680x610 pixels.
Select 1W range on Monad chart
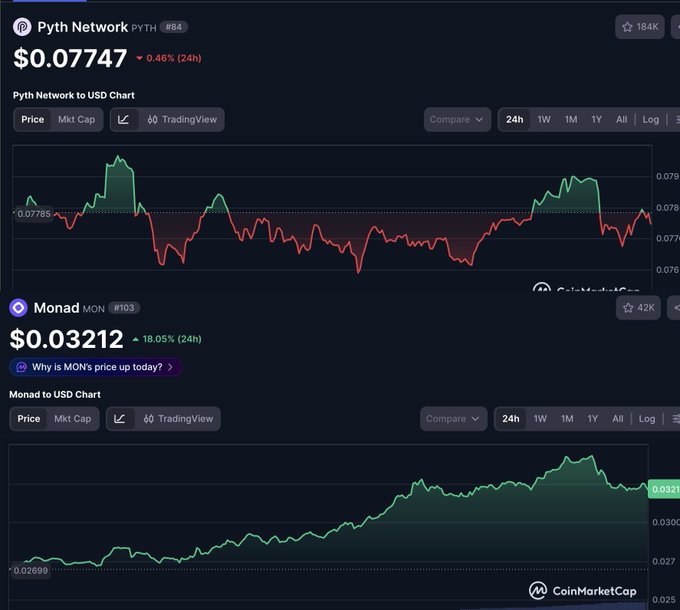[540, 419]
